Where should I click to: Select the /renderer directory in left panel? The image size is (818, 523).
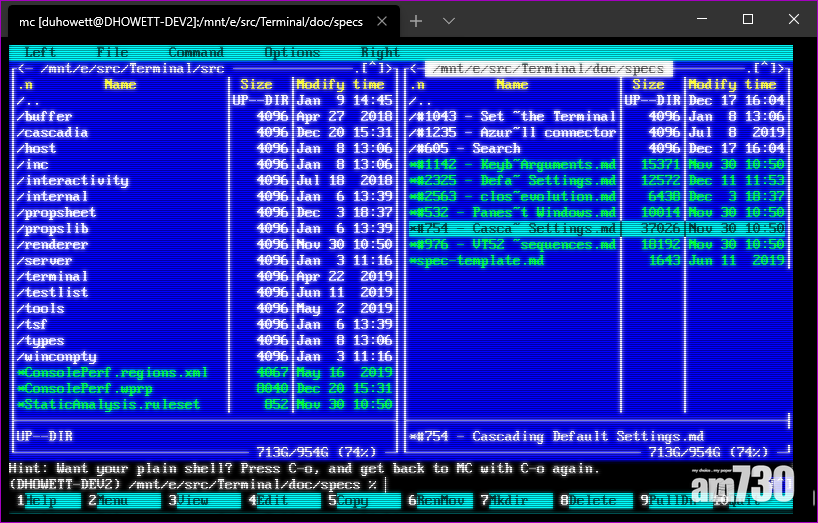[x=52, y=245]
